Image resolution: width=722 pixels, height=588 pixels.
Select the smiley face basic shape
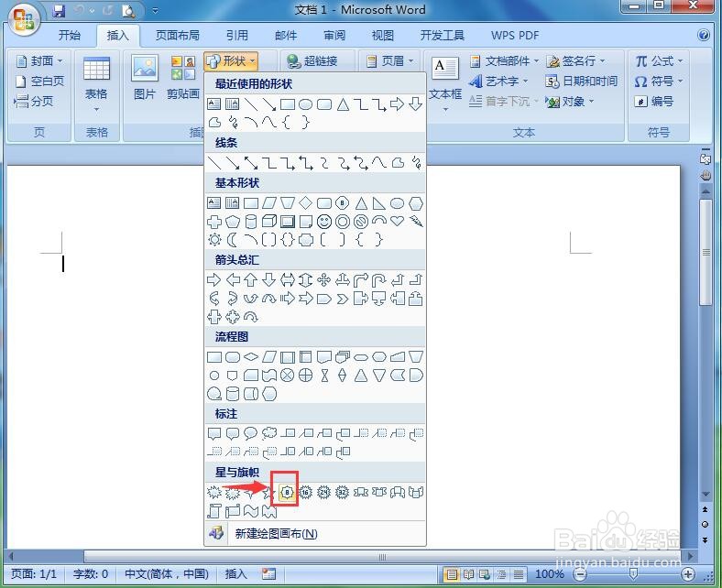324,222
